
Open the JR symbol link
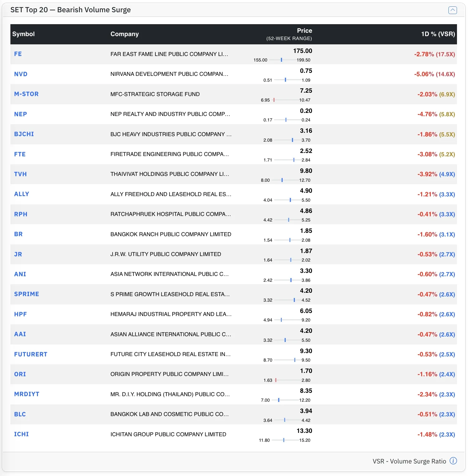point(18,254)
